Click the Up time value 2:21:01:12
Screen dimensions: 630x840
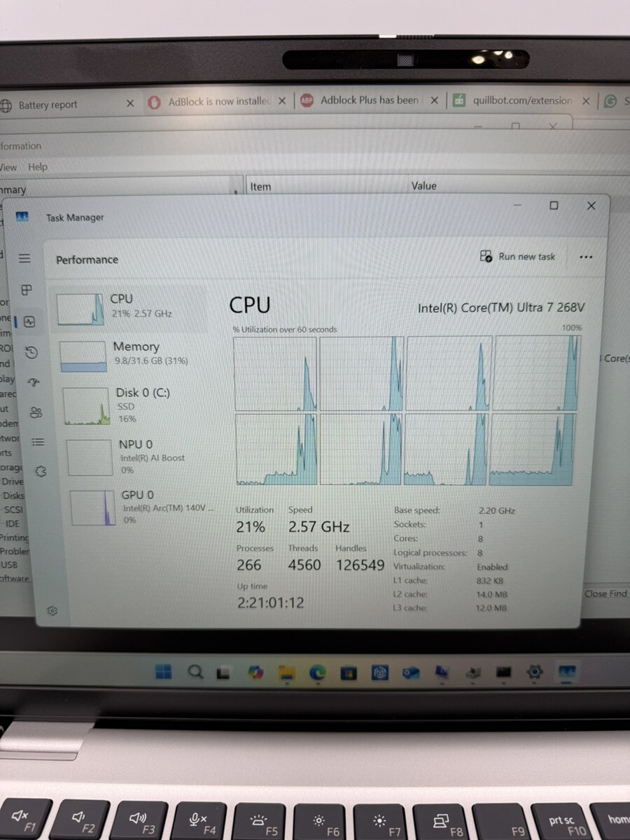(270, 603)
